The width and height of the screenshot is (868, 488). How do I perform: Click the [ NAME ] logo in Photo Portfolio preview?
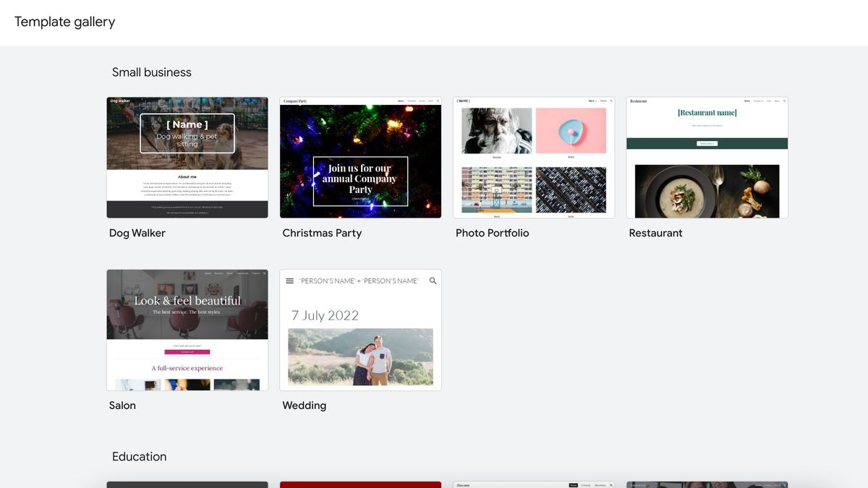(x=463, y=100)
